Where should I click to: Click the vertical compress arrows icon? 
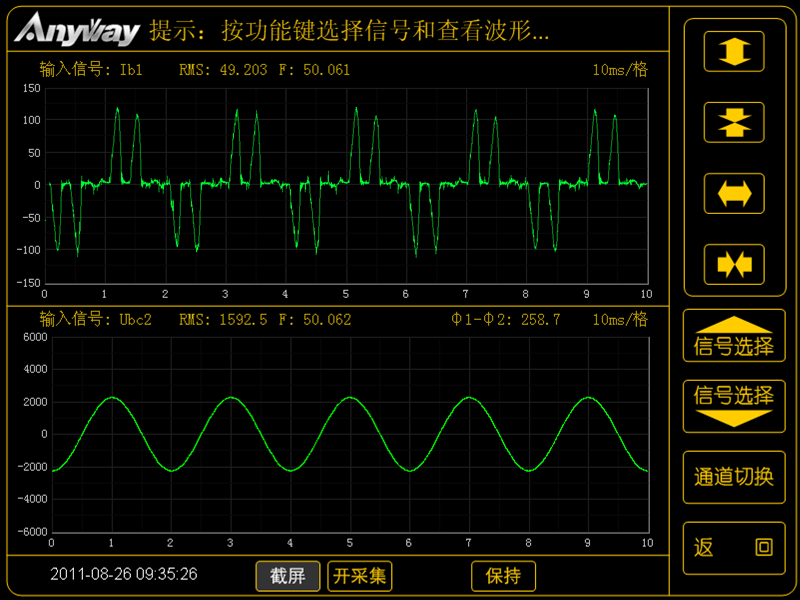tap(733, 121)
